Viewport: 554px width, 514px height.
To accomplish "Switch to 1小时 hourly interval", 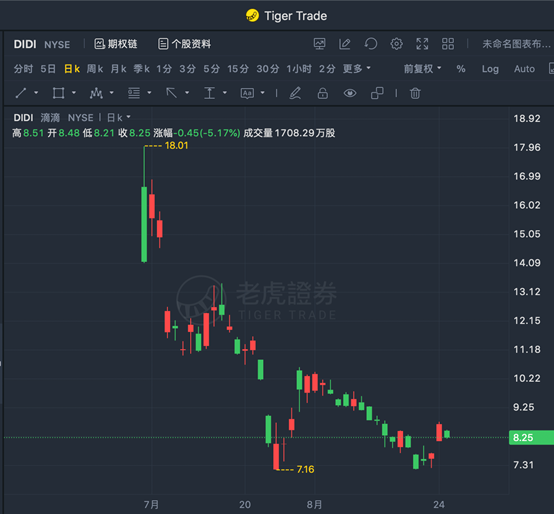I will [x=299, y=69].
